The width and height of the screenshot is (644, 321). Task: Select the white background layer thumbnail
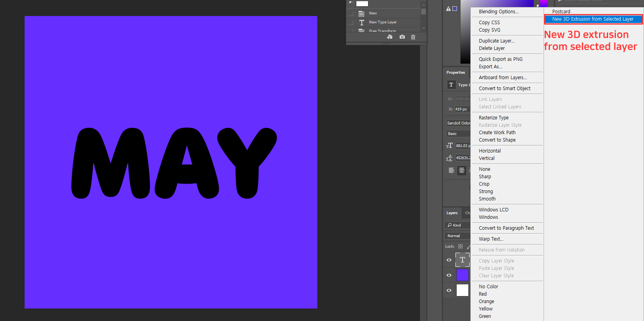[x=463, y=290]
